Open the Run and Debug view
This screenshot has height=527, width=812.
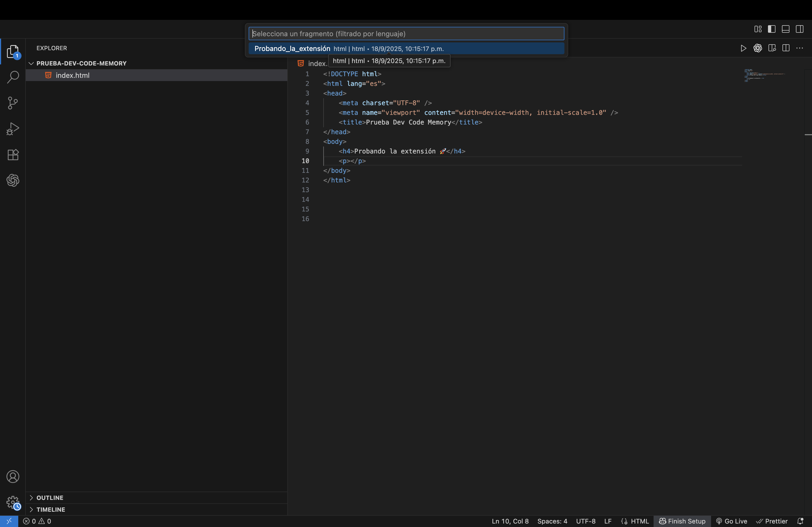pos(13,129)
